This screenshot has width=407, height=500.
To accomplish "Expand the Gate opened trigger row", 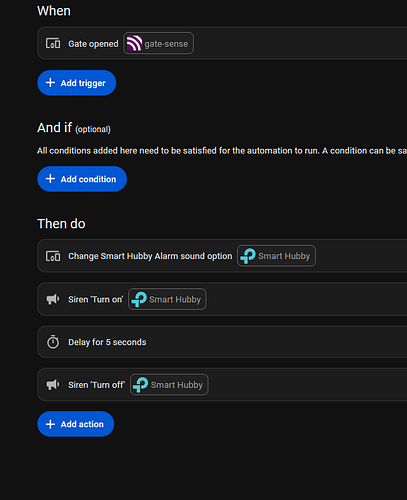I will click(x=222, y=43).
